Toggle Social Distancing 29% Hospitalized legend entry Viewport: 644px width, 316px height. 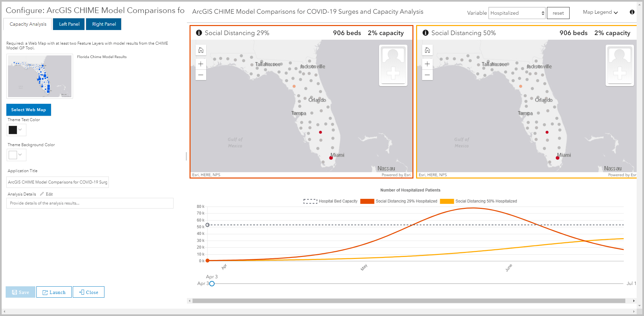[399, 201]
